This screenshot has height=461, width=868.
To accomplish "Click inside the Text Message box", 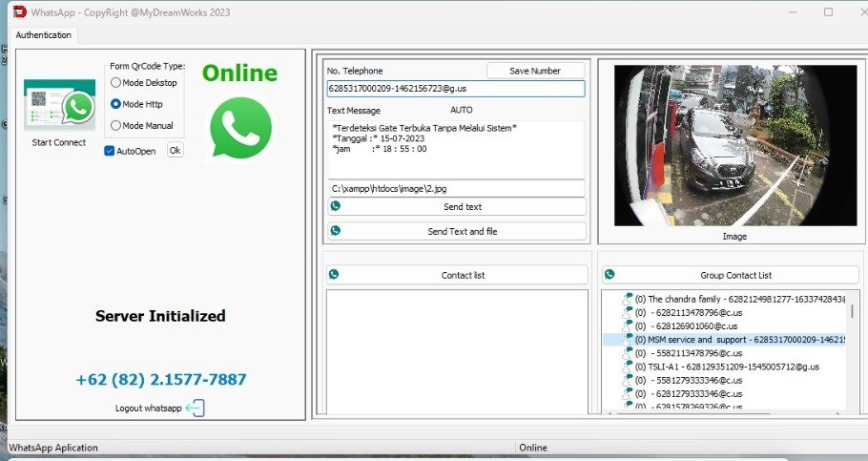I will pyautogui.click(x=456, y=150).
